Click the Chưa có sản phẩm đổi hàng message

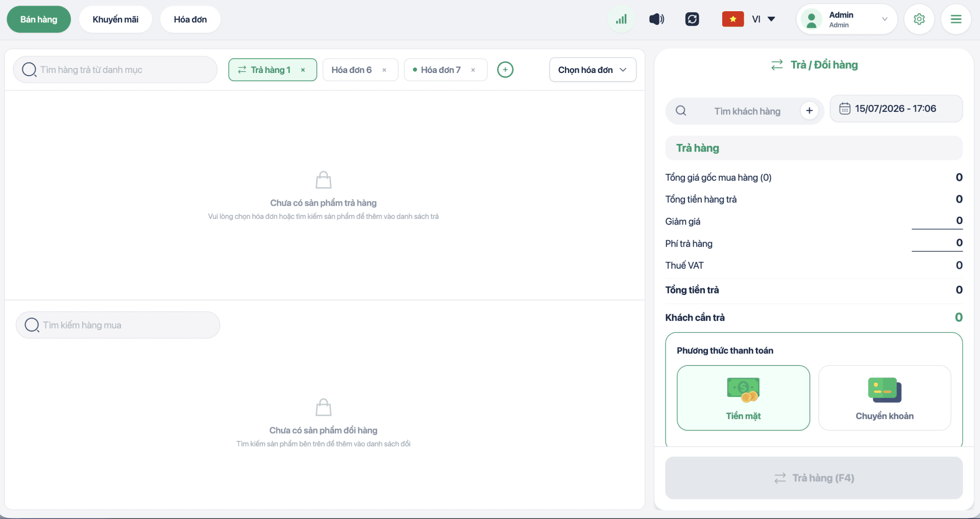(x=323, y=430)
